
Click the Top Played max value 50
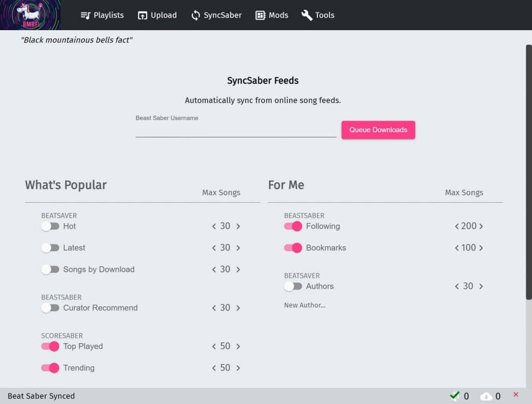[225, 346]
